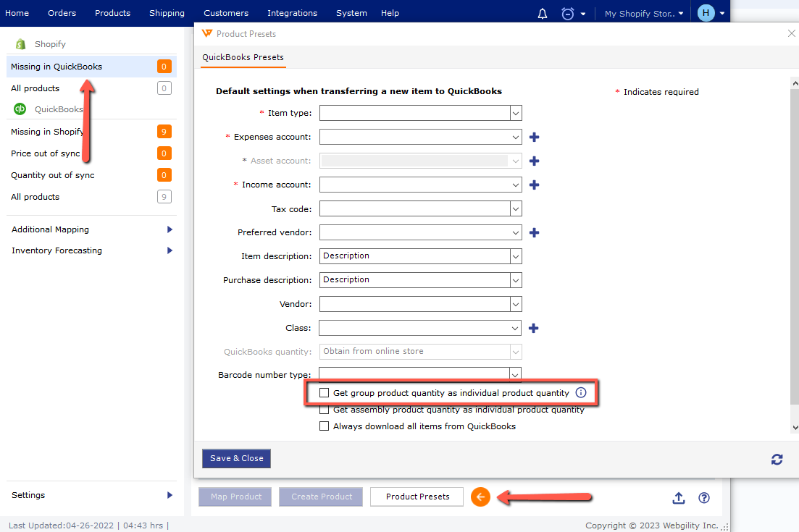Image resolution: width=799 pixels, height=532 pixels.
Task: Click scrollbar down arrow in presets dialog
Action: 795,428
